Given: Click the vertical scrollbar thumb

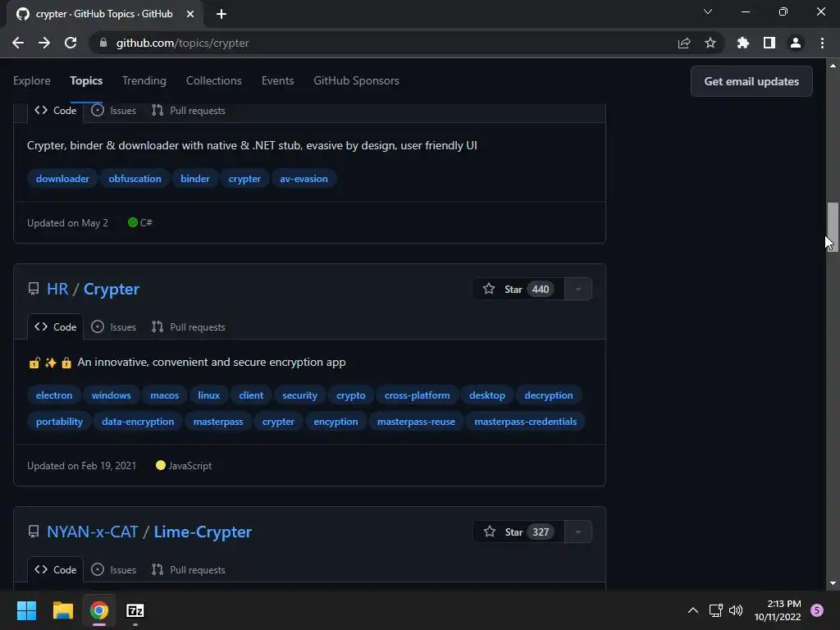Looking at the screenshot, I should [833, 227].
